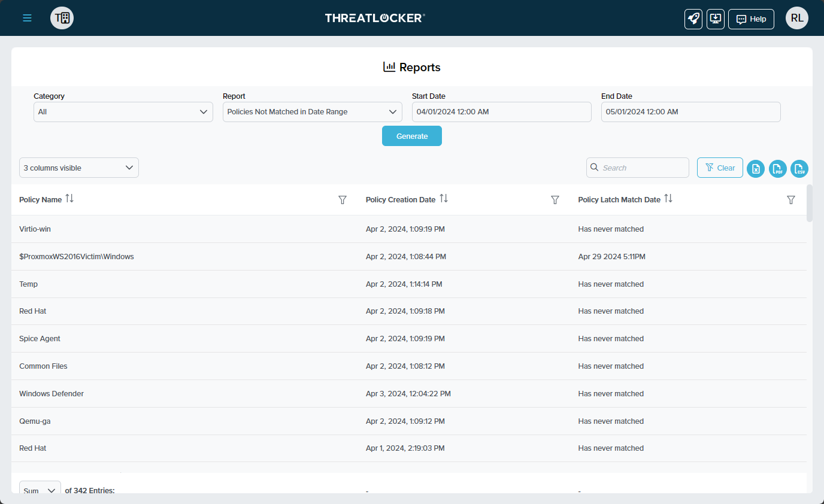824x504 pixels.
Task: Select the Spice Agent policy
Action: click(409, 339)
